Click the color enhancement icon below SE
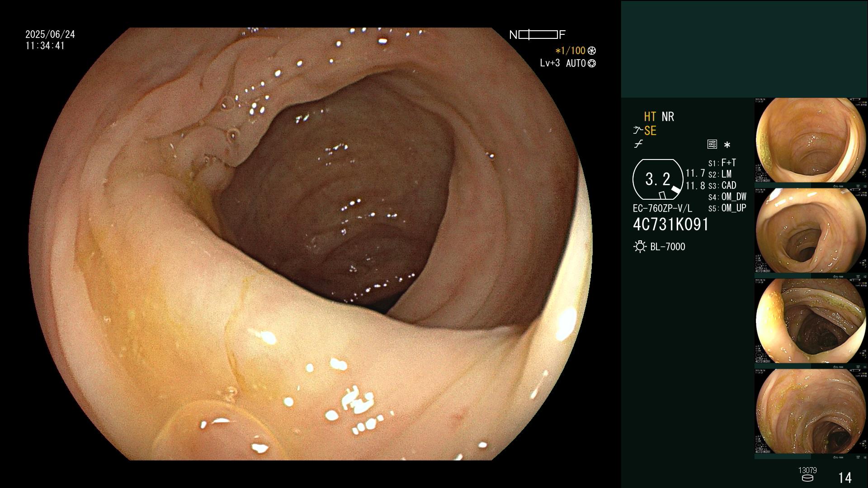 (x=638, y=144)
